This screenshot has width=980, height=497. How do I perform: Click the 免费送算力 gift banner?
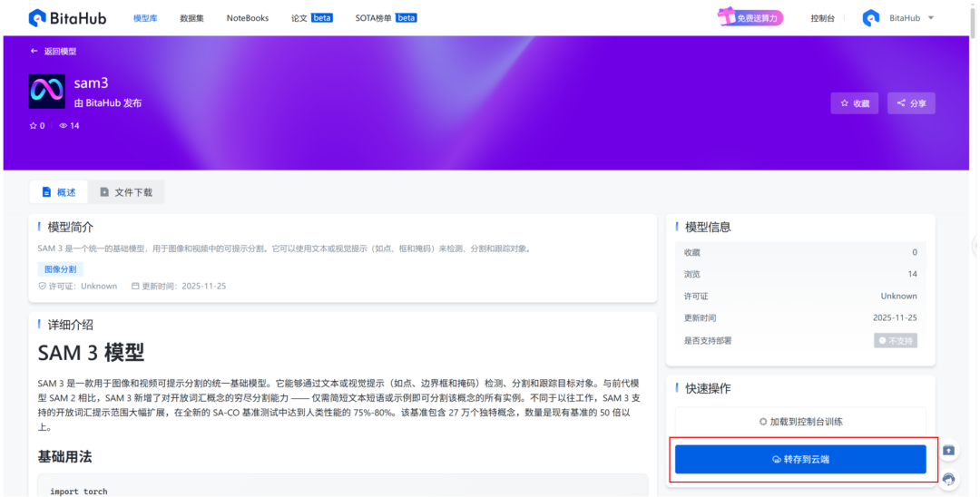click(750, 17)
